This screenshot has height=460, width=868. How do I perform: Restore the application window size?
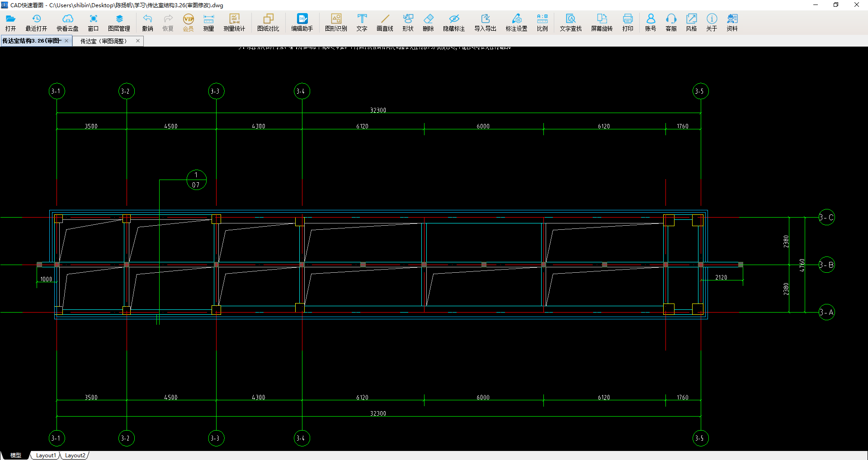[x=836, y=5]
